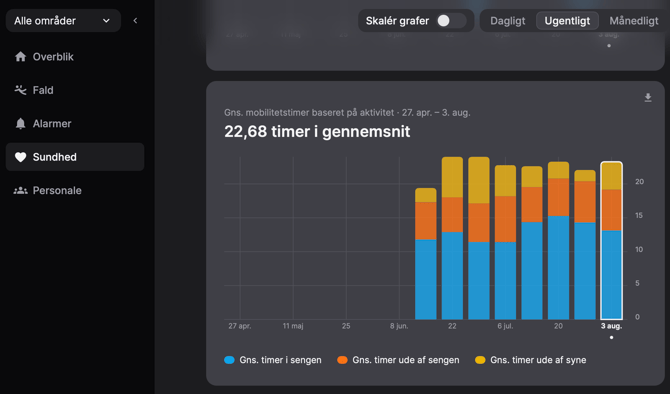This screenshot has width=670, height=394.
Task: Open the Alle områder dropdown
Action: [x=63, y=21]
